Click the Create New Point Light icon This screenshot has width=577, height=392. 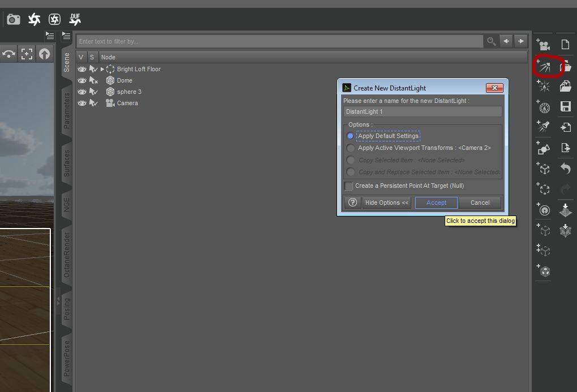[544, 86]
